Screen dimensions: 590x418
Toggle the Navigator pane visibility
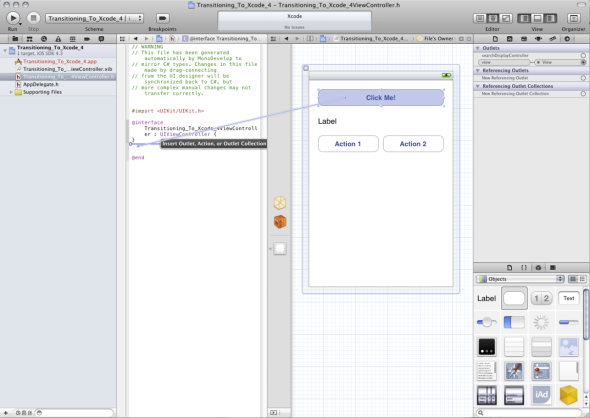pos(524,18)
